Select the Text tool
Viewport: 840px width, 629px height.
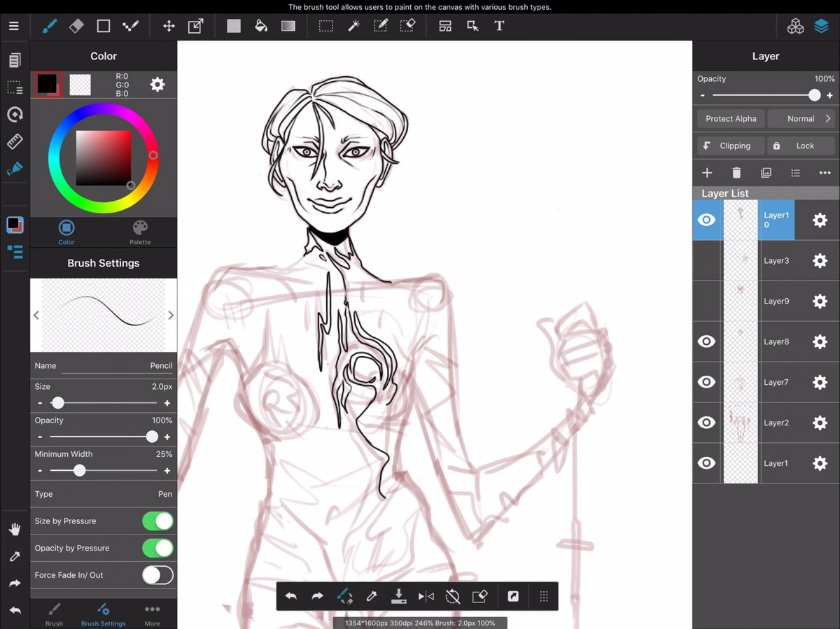point(499,27)
